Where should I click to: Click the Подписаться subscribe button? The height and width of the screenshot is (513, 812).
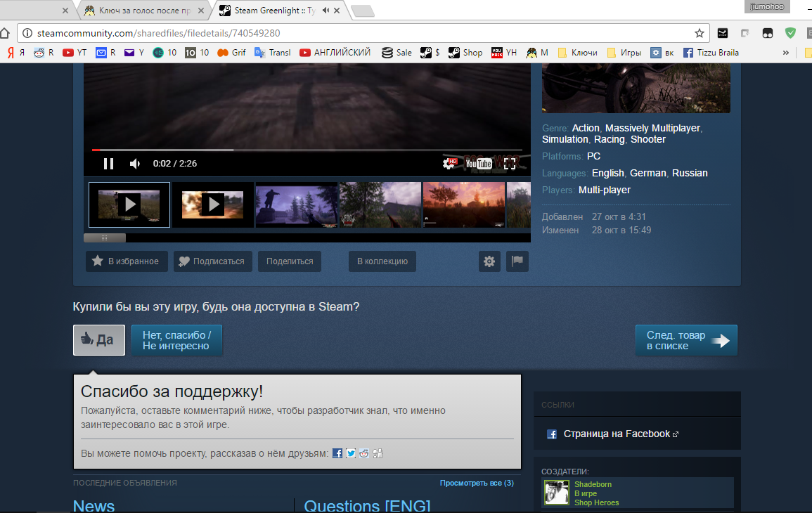(x=212, y=261)
